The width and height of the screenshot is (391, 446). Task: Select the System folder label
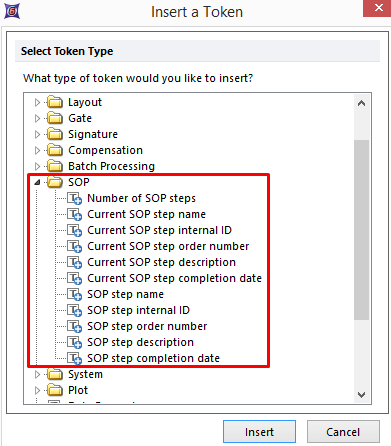[85, 374]
